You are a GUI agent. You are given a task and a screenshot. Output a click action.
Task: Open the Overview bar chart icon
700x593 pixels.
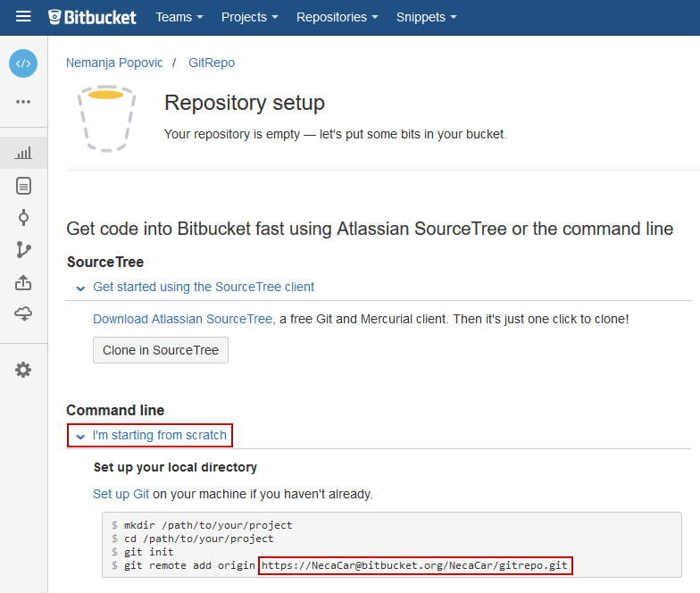pos(23,153)
